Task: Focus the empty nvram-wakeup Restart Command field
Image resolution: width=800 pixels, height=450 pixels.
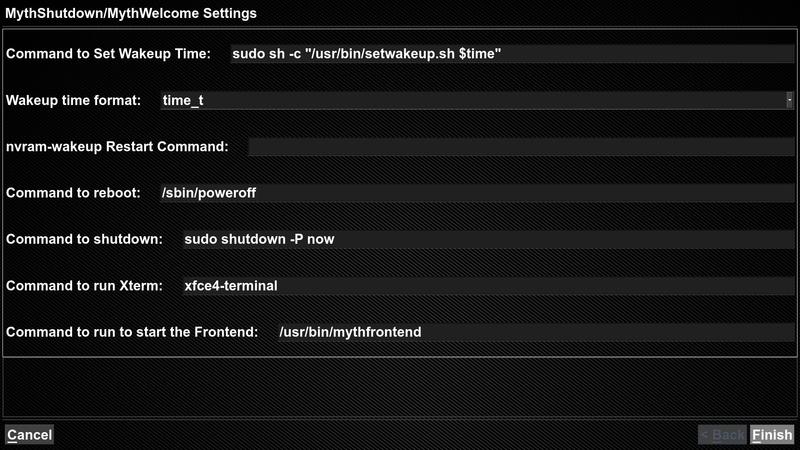Action: [x=520, y=147]
